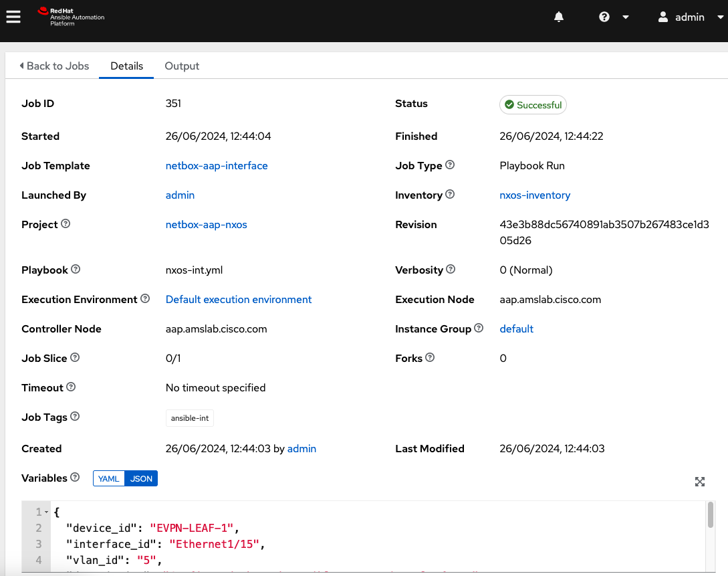Open the admin user menu caret
The image size is (728, 576).
click(720, 17)
